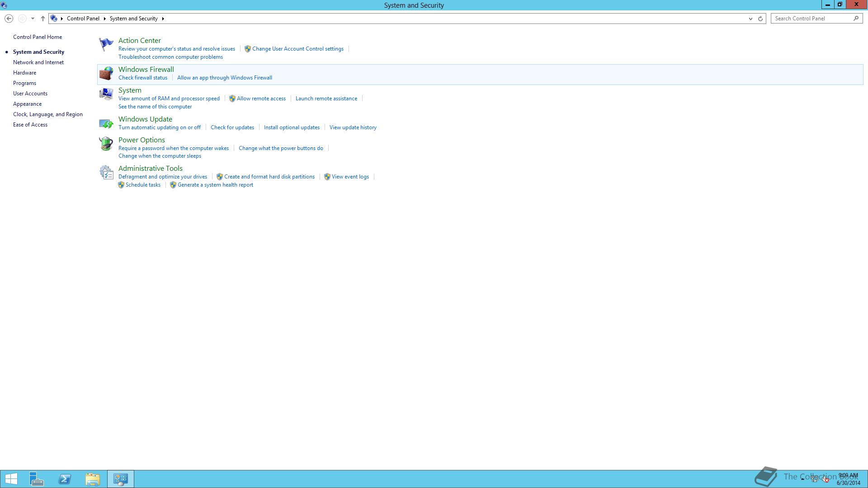This screenshot has height=488, width=868.
Task: Click Create and format hard disk partitions
Action: pos(269,177)
